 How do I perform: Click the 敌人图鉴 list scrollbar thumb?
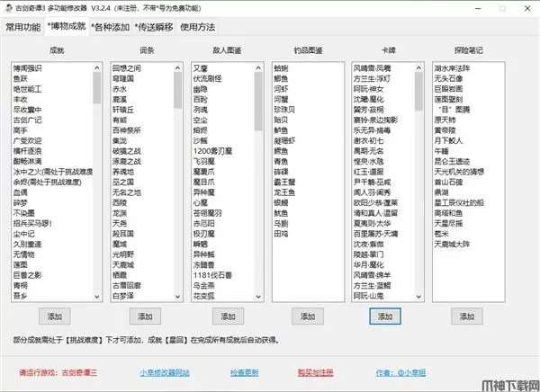(x=258, y=102)
